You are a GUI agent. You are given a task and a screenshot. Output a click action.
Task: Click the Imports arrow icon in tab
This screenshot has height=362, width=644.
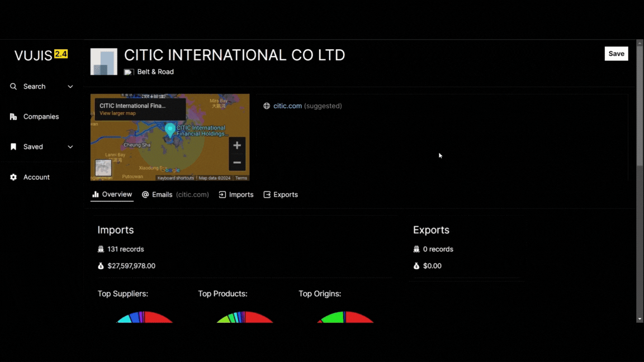[x=222, y=194]
